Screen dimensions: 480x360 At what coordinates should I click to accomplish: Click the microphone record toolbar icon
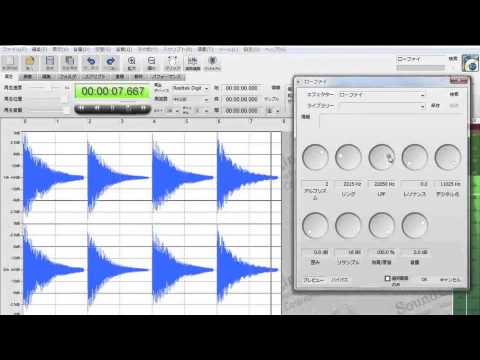click(212, 63)
